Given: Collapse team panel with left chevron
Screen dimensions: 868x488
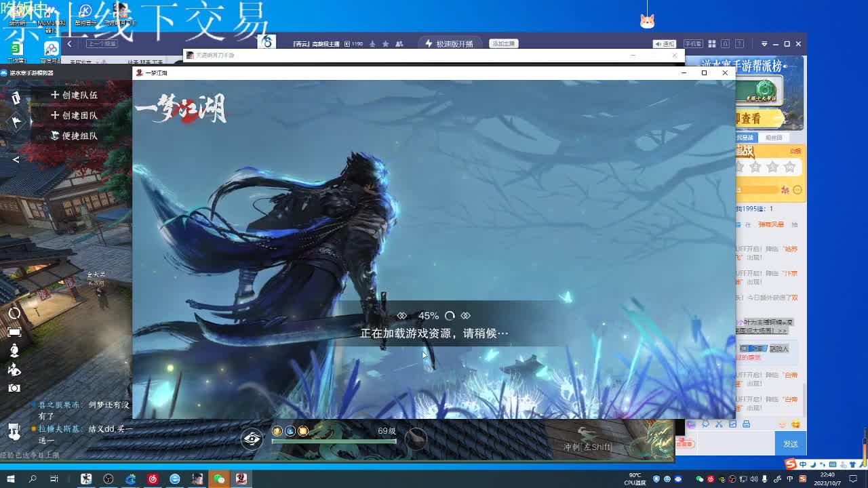Looking at the screenshot, I should tap(16, 160).
